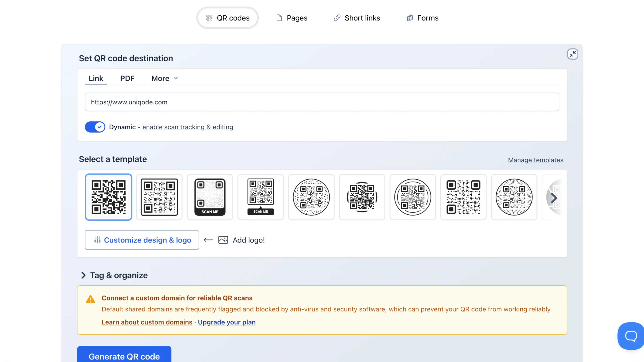Choose the bordered frame QR template

159,197
